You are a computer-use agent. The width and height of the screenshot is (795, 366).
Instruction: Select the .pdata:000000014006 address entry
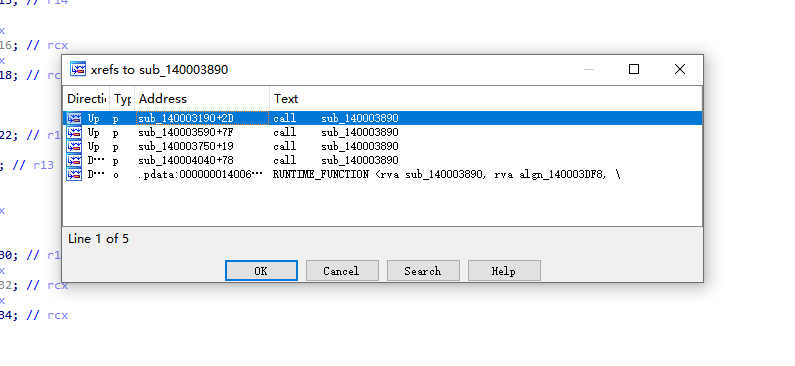tap(201, 174)
